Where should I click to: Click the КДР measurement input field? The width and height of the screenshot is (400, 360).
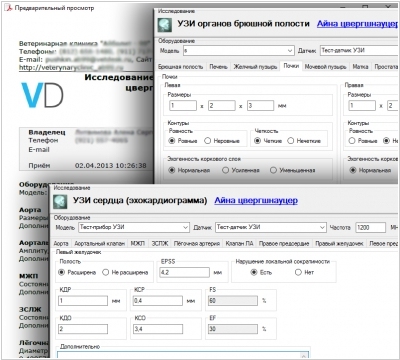tap(83, 301)
